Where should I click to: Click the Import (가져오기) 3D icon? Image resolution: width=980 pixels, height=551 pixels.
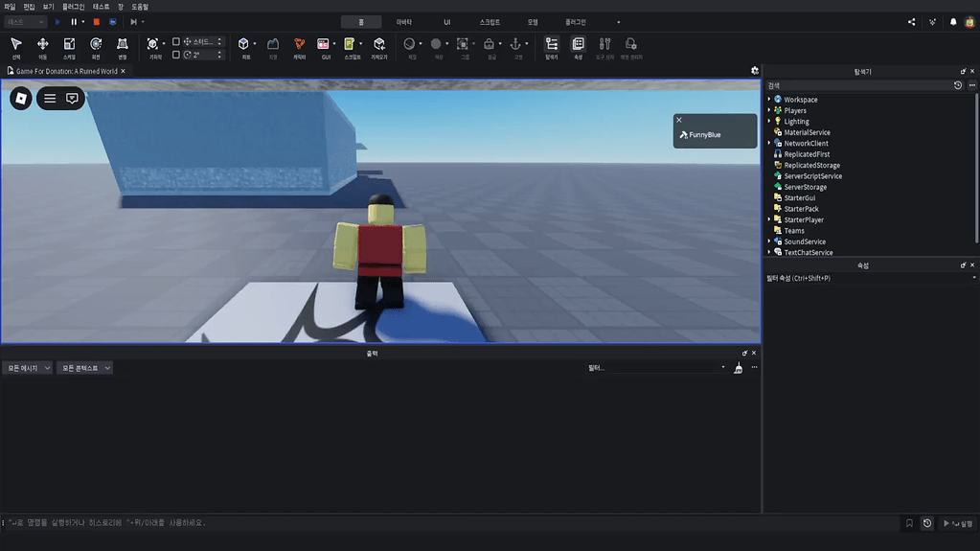click(x=379, y=44)
